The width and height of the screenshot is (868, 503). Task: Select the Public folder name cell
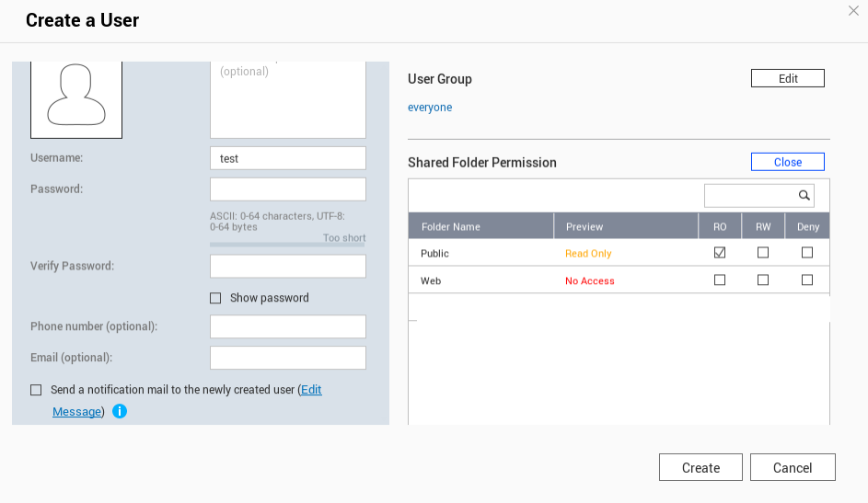point(434,253)
